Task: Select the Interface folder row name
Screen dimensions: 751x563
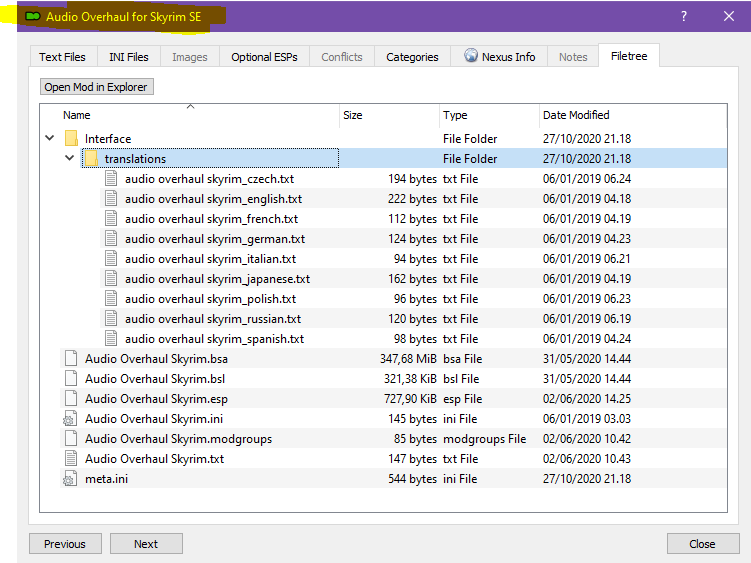Action: coord(108,139)
